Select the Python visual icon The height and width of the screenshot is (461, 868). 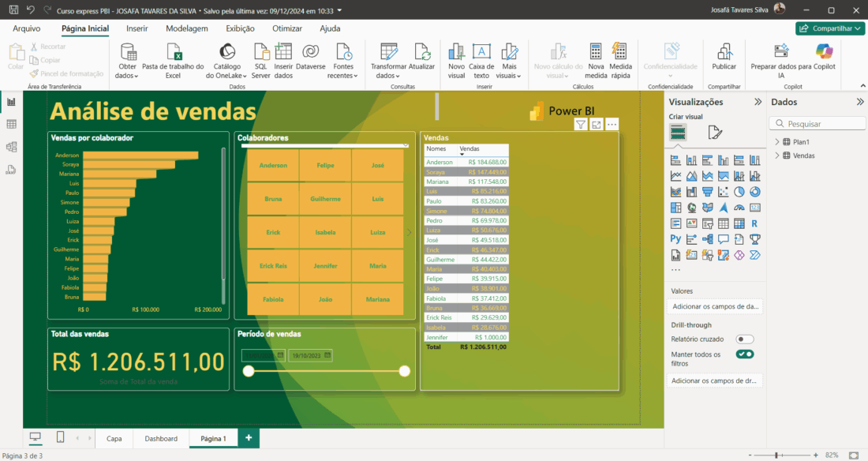pos(676,239)
